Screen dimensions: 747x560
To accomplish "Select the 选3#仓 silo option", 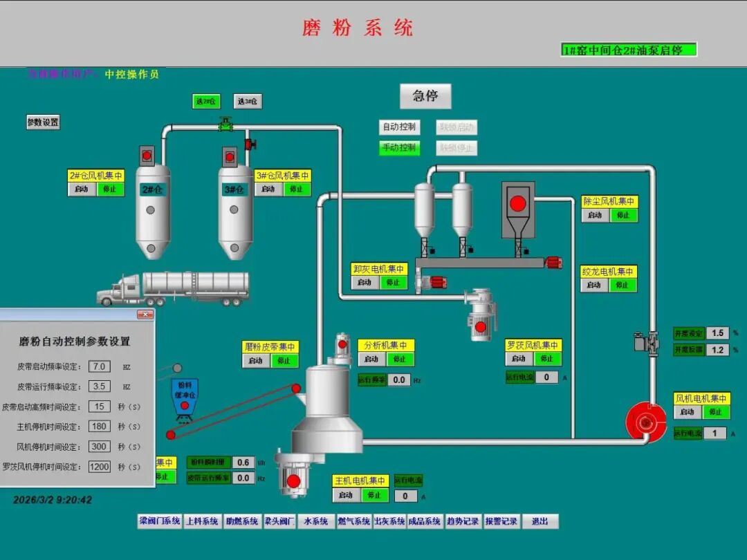I will tap(247, 101).
